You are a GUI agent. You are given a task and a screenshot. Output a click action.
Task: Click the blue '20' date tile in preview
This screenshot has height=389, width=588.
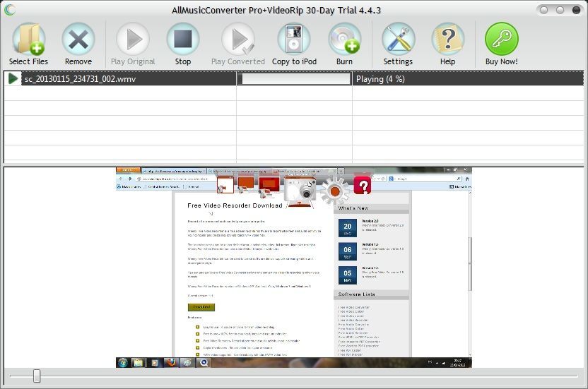347,228
